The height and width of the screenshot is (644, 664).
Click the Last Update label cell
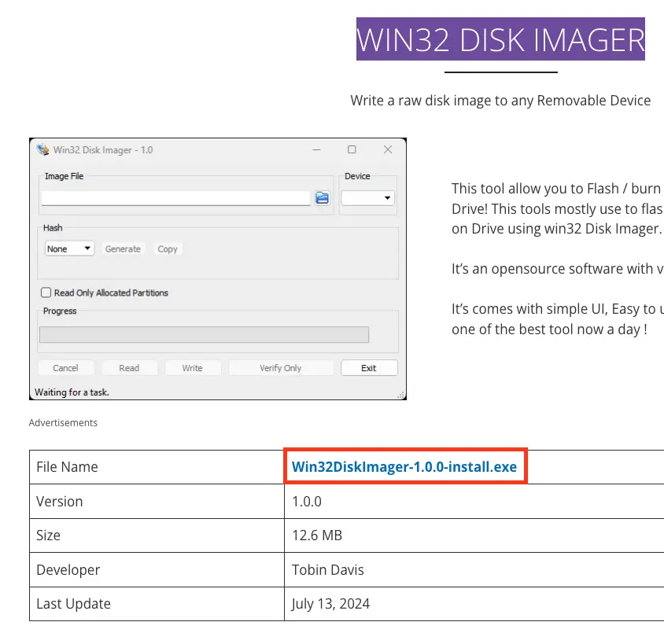click(x=157, y=604)
